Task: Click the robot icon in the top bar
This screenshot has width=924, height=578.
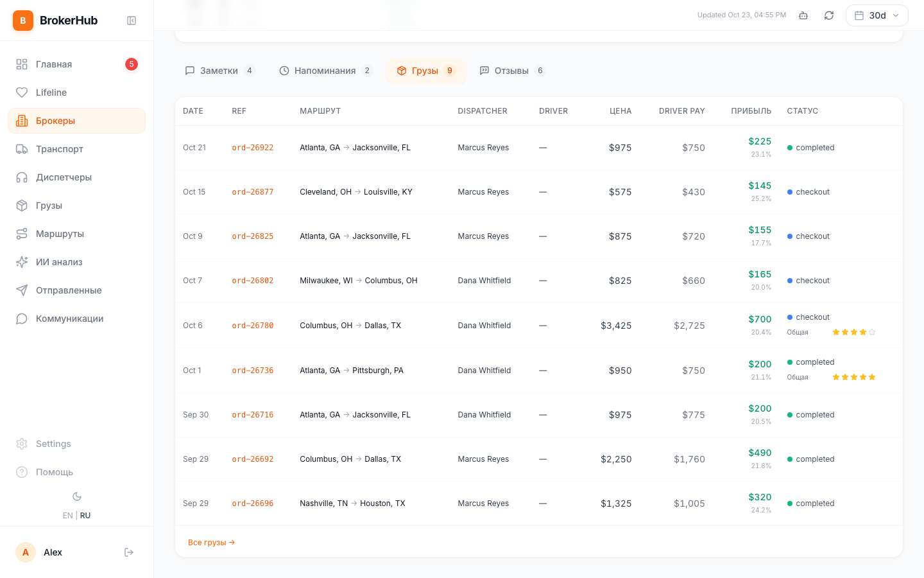Action: click(803, 15)
